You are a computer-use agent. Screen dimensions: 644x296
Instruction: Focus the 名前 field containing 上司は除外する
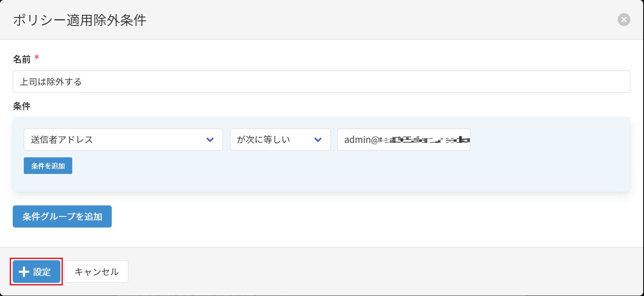point(321,82)
